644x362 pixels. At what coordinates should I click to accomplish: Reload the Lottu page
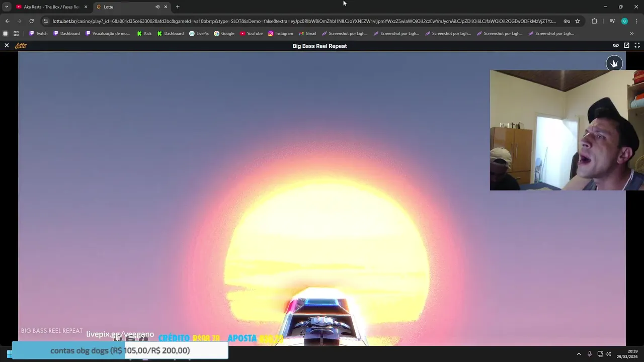31,21
